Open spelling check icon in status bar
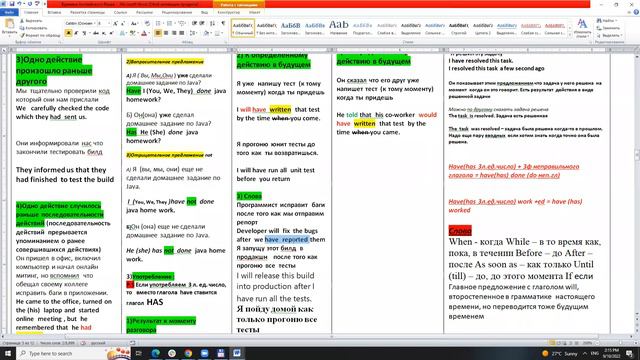The image size is (640, 360). [84, 343]
